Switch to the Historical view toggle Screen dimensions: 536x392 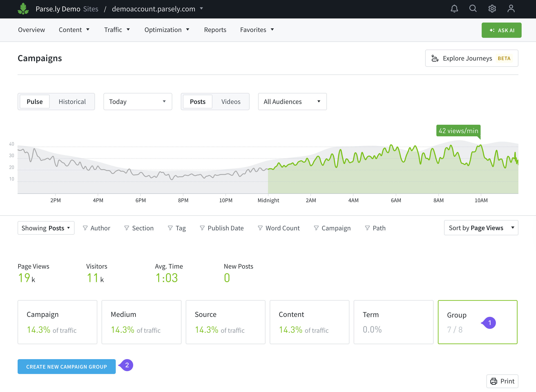pyautogui.click(x=72, y=102)
